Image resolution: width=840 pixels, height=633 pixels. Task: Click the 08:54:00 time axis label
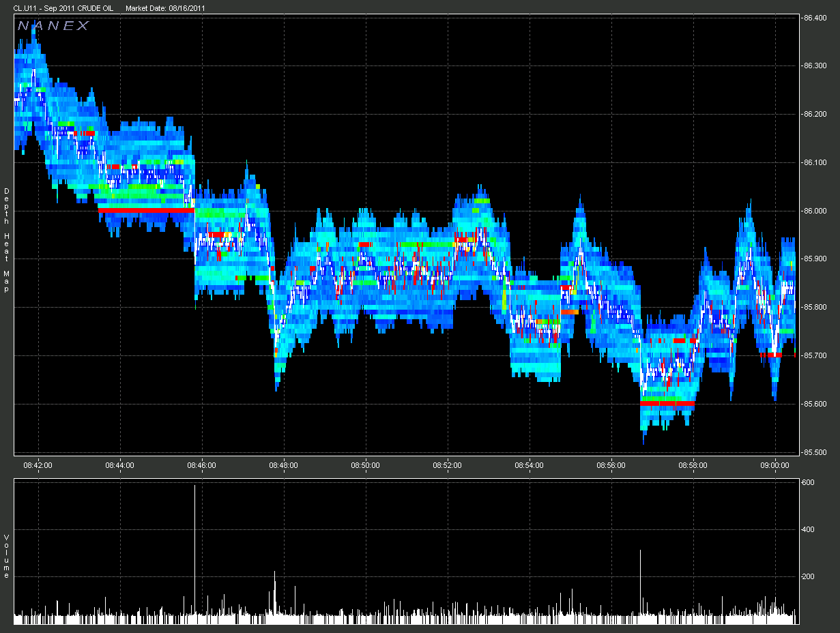(530, 465)
